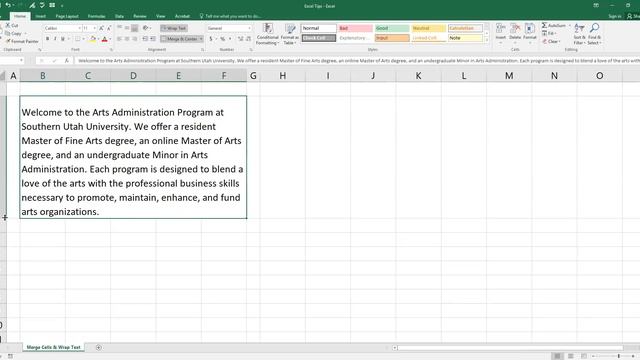Toggle Bold formatting
640x360 pixels.
tap(47, 39)
